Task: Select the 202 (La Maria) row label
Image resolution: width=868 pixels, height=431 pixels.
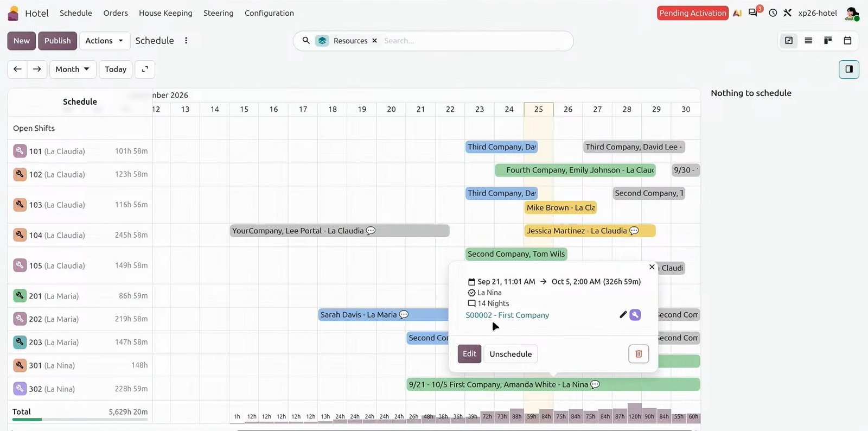Action: 54,319
